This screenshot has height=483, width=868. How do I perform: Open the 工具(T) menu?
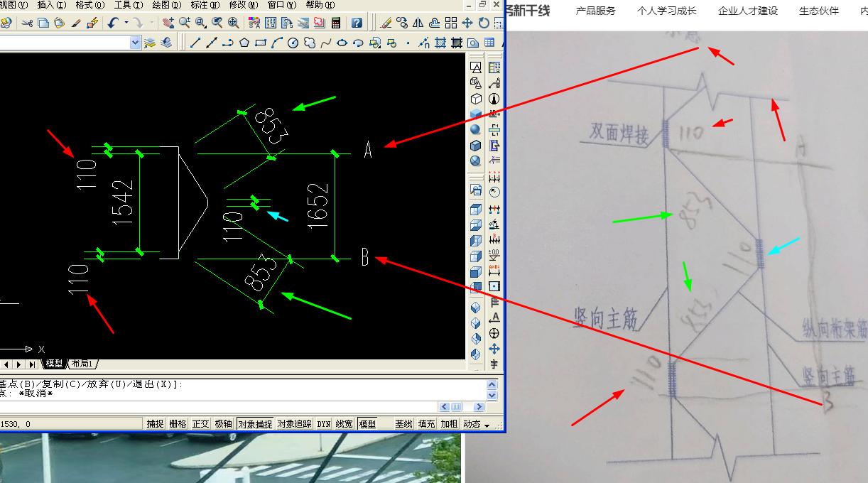[x=128, y=5]
